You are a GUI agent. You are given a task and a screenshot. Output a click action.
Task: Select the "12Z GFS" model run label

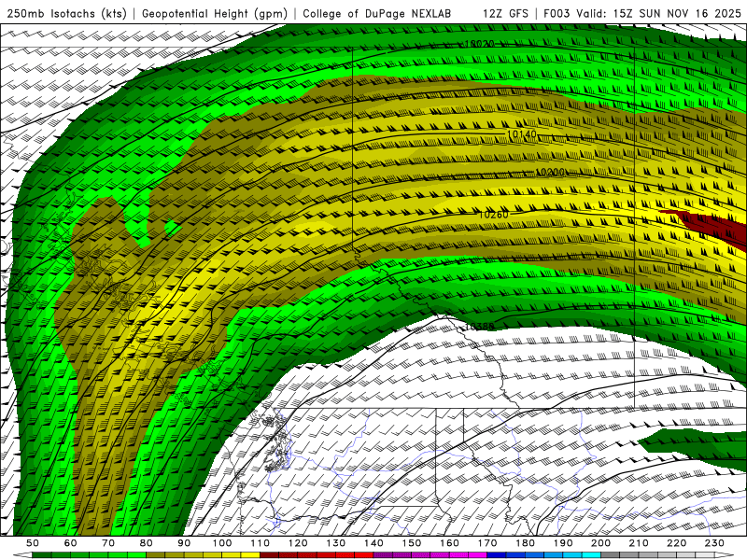click(x=505, y=14)
